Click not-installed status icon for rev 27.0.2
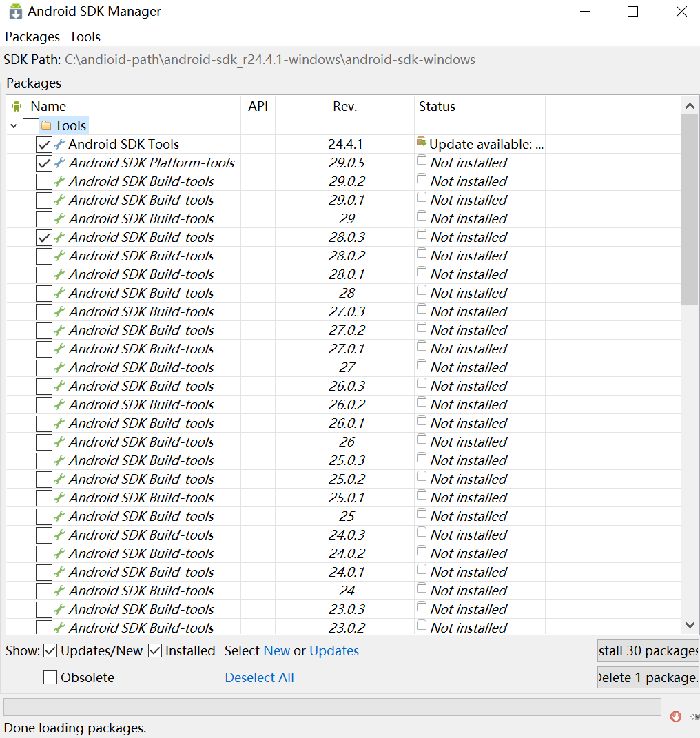 tap(422, 328)
